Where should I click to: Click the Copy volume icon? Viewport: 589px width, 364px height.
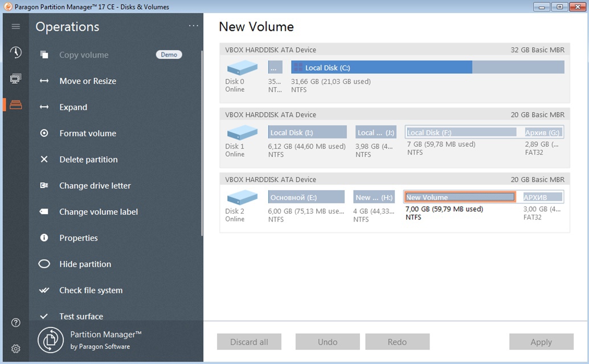point(44,55)
